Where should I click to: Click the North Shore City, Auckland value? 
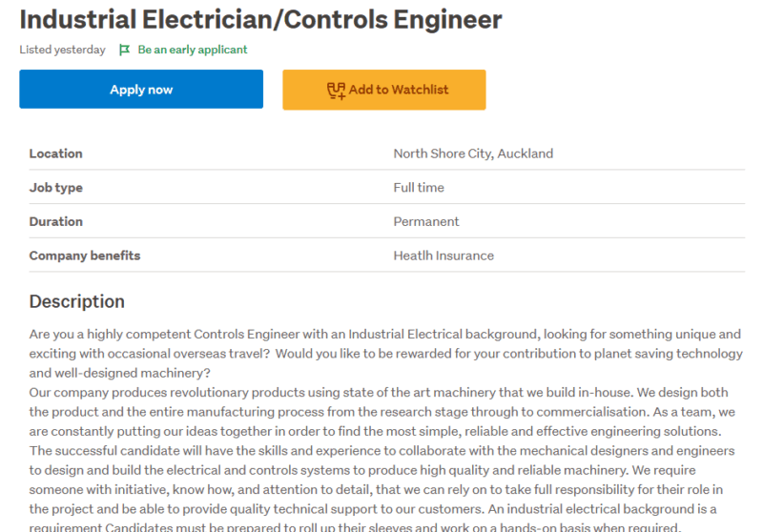pyautogui.click(x=473, y=153)
